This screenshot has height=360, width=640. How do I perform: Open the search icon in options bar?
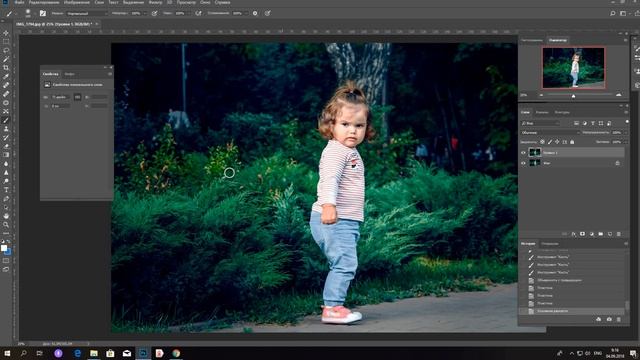[612, 13]
